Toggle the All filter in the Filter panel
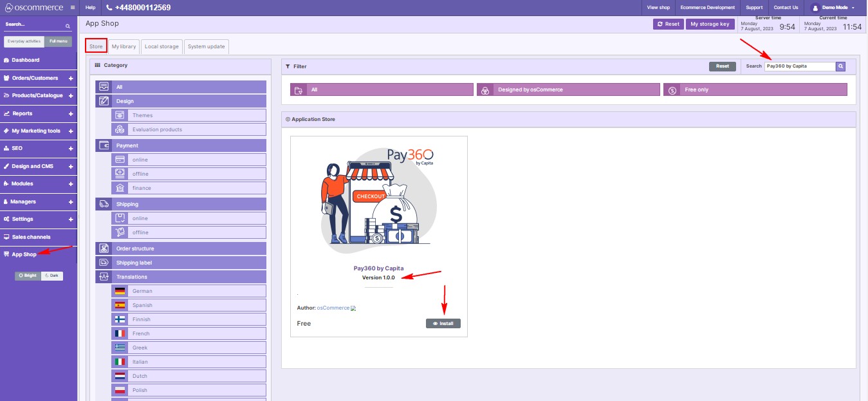The width and height of the screenshot is (868, 401). pyautogui.click(x=382, y=89)
